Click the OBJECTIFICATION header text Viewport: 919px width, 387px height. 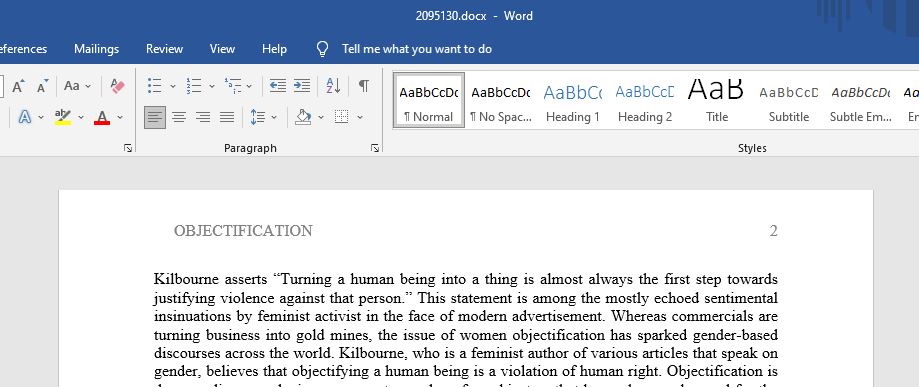tap(243, 231)
